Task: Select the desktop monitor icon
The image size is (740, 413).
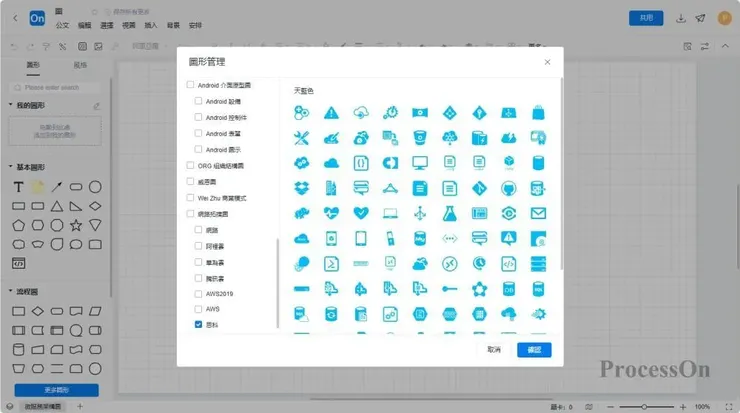Action: pyautogui.click(x=420, y=163)
